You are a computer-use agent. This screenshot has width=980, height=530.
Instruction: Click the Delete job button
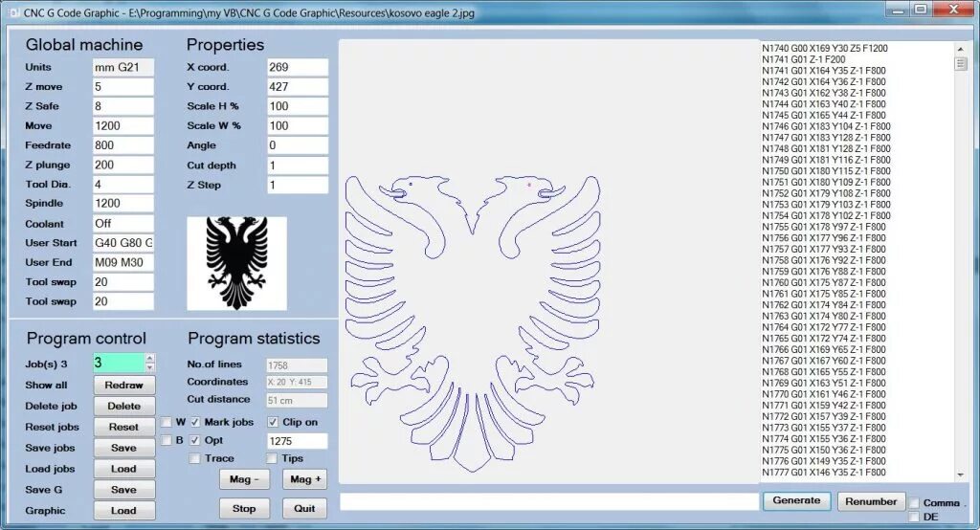(123, 407)
